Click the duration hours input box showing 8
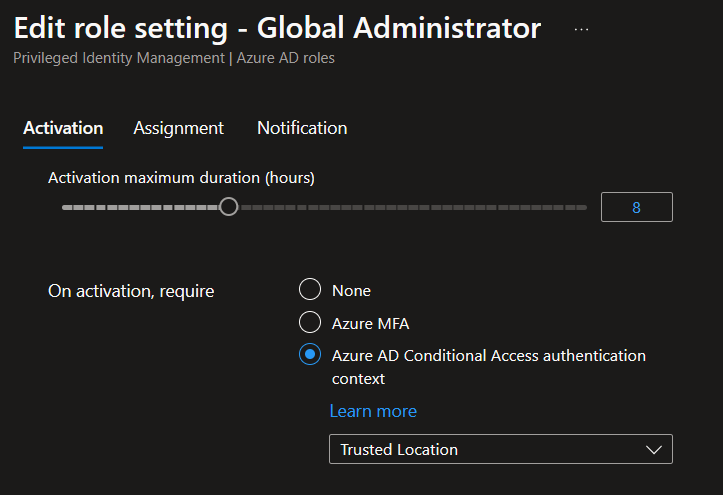 pos(636,207)
